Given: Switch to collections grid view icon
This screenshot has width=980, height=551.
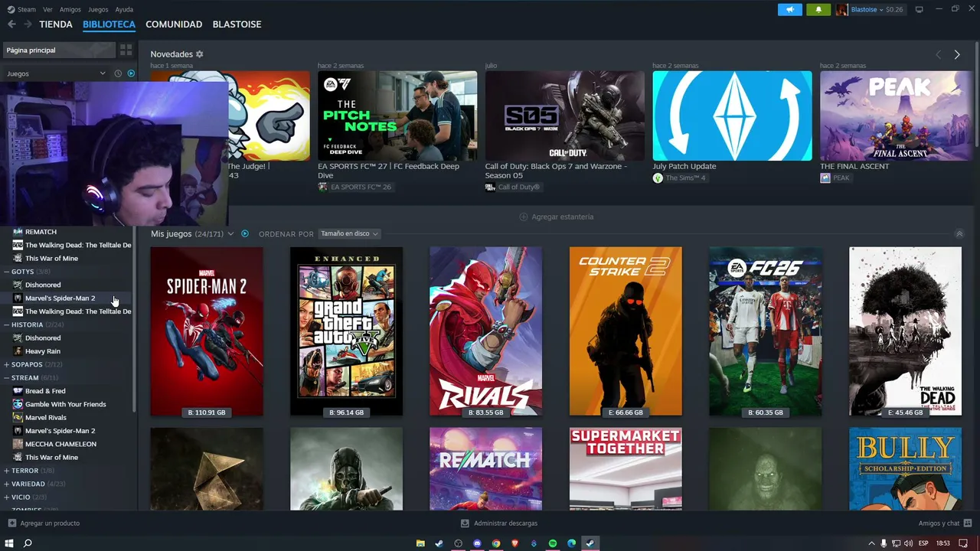Looking at the screenshot, I should [126, 50].
